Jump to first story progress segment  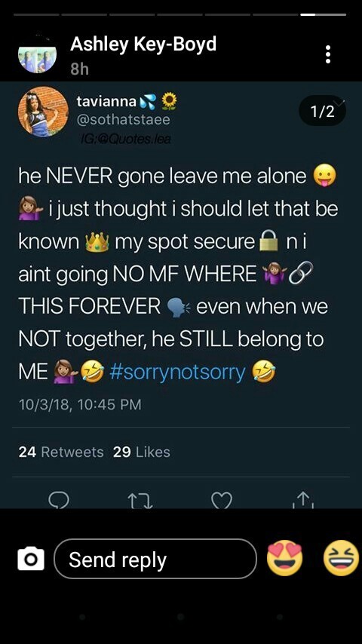tap(36, 14)
